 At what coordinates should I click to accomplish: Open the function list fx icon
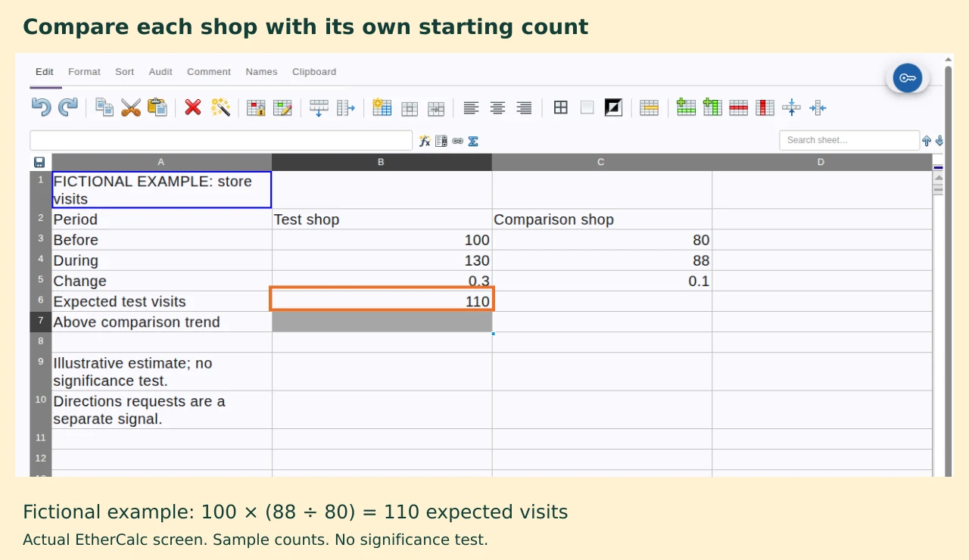coord(425,141)
